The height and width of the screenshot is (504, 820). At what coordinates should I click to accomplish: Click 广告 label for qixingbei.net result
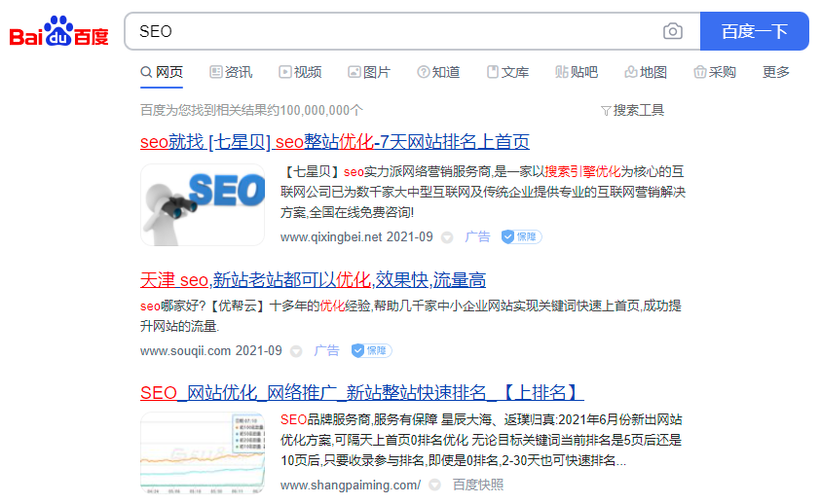(x=477, y=237)
